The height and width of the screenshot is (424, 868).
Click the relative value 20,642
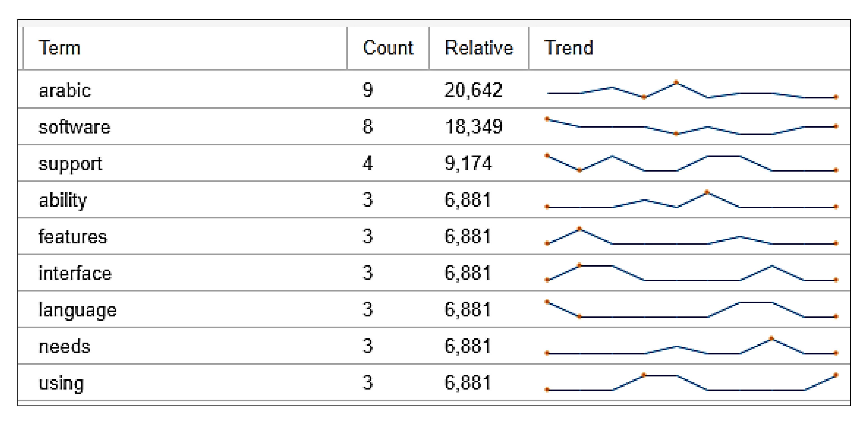pyautogui.click(x=473, y=90)
